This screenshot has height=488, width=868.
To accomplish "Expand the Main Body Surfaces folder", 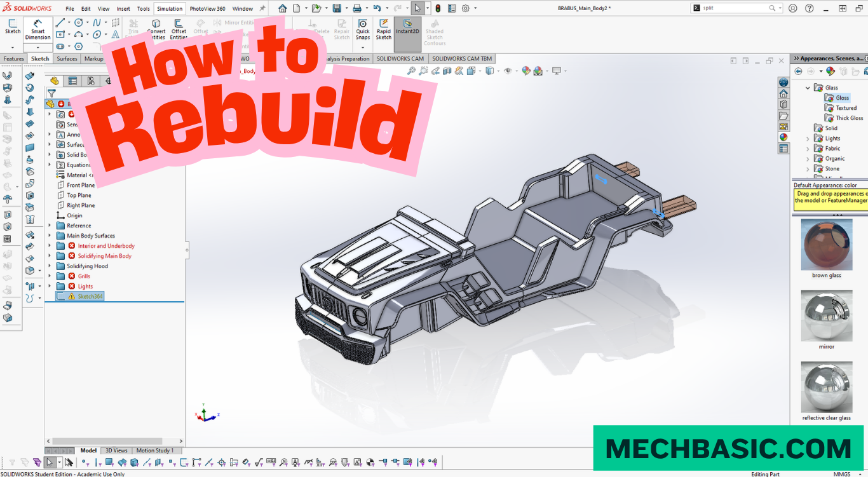I will click(50, 236).
